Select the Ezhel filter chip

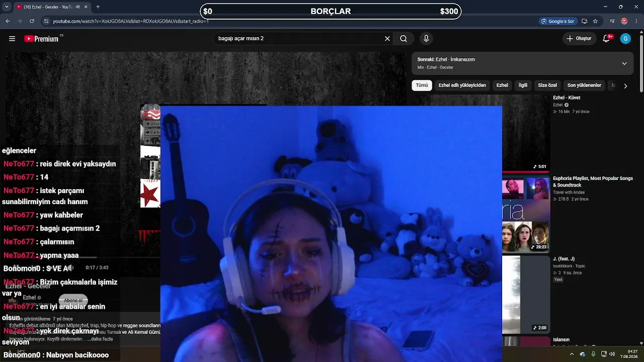pyautogui.click(x=502, y=85)
